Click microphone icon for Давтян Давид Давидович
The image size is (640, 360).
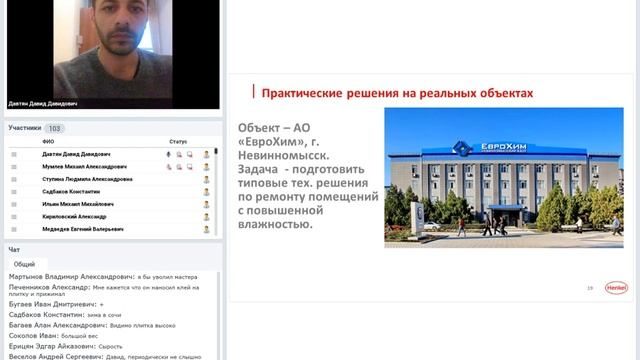click(x=169, y=154)
